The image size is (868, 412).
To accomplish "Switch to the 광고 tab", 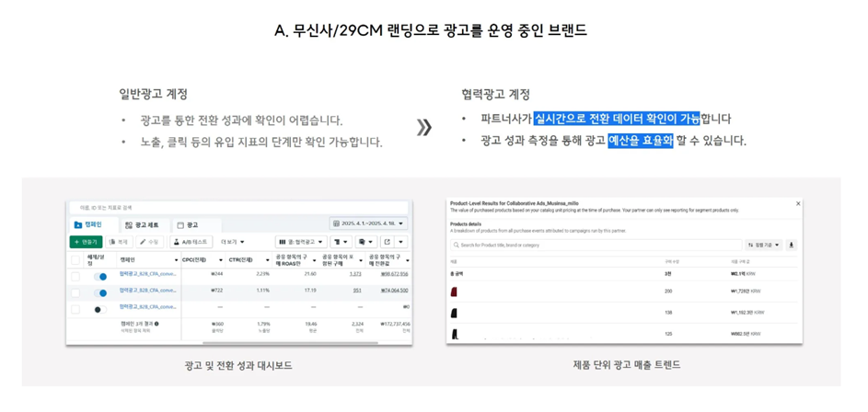I will tap(188, 224).
